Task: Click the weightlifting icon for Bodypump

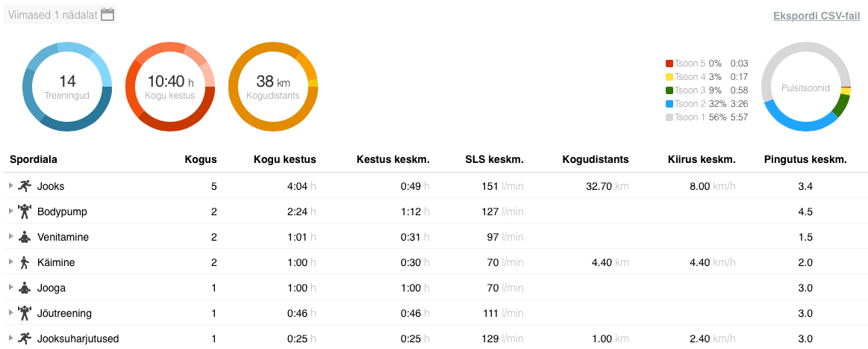Action: pyautogui.click(x=25, y=211)
